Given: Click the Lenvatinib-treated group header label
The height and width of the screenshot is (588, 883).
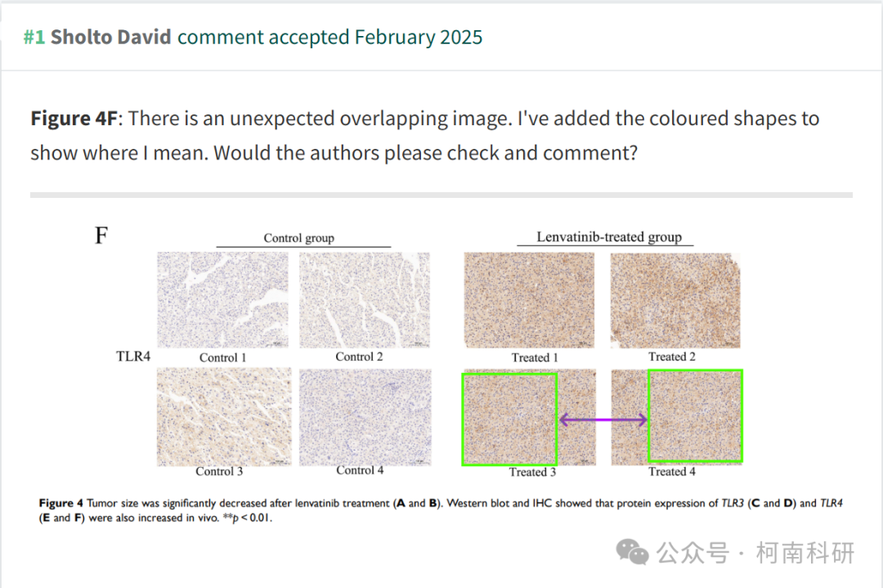Looking at the screenshot, I should pyautogui.click(x=609, y=237).
